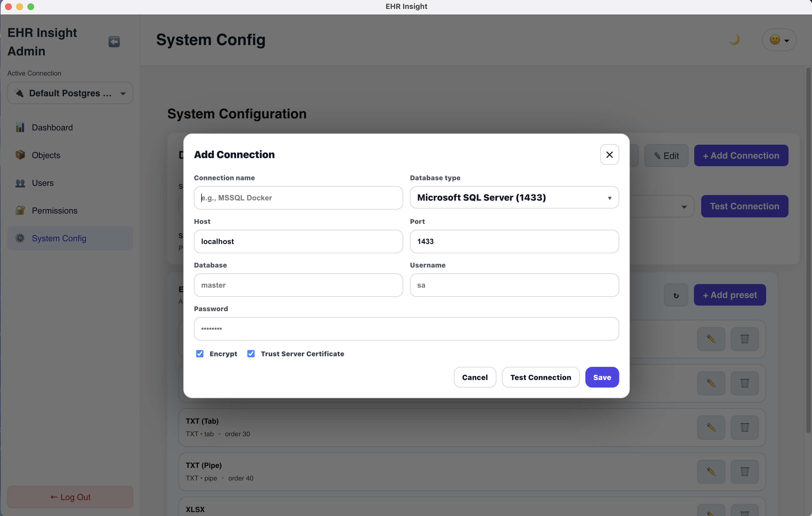Click the refresh icon next to Add preset
Image resolution: width=812 pixels, height=516 pixels.
point(676,295)
